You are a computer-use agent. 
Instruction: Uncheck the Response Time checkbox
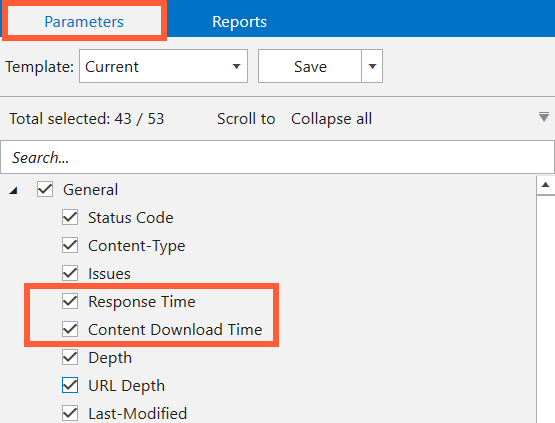70,301
